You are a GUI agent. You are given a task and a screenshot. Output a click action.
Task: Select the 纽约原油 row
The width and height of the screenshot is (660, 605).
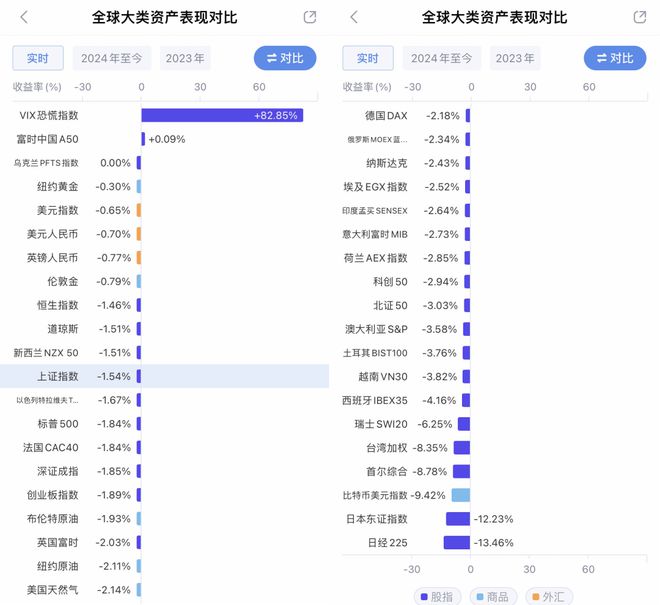coord(165,566)
